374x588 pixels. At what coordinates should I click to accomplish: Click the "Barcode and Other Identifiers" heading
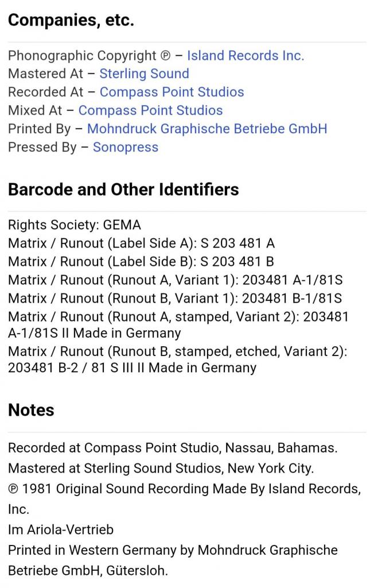click(123, 189)
